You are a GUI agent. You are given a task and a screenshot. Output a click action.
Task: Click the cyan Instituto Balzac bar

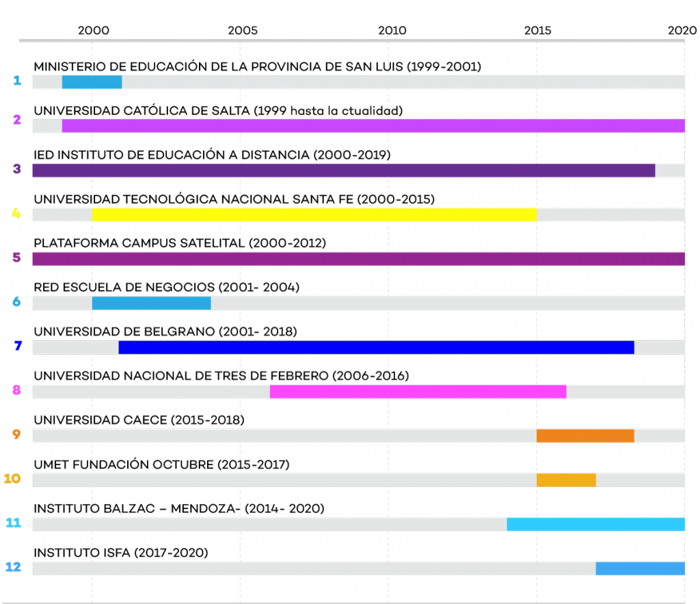point(595,524)
